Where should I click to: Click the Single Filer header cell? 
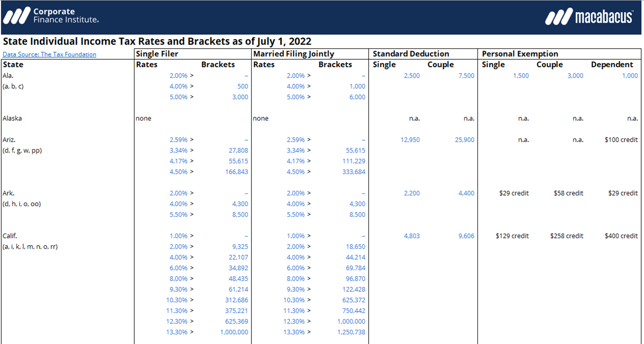pyautogui.click(x=157, y=54)
